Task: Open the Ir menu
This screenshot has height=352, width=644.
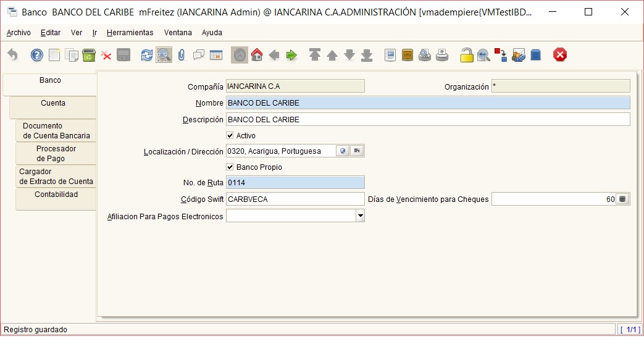Action: point(94,33)
